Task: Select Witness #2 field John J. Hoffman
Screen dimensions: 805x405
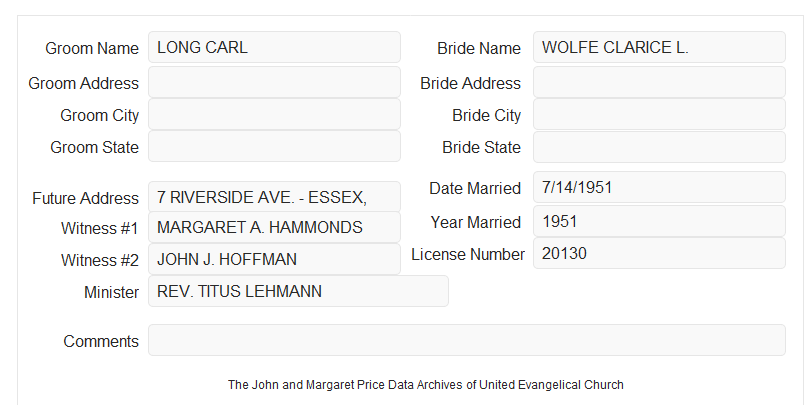Action: (274, 259)
